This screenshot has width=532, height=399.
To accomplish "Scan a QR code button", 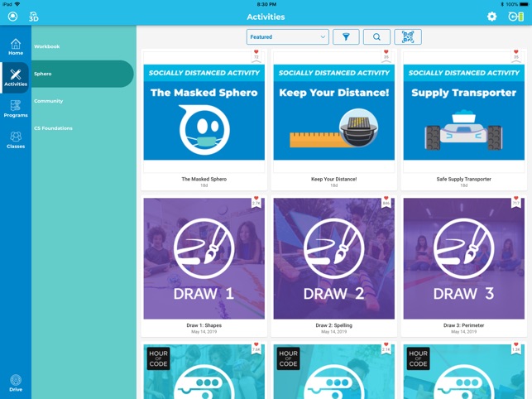I will coord(408,36).
